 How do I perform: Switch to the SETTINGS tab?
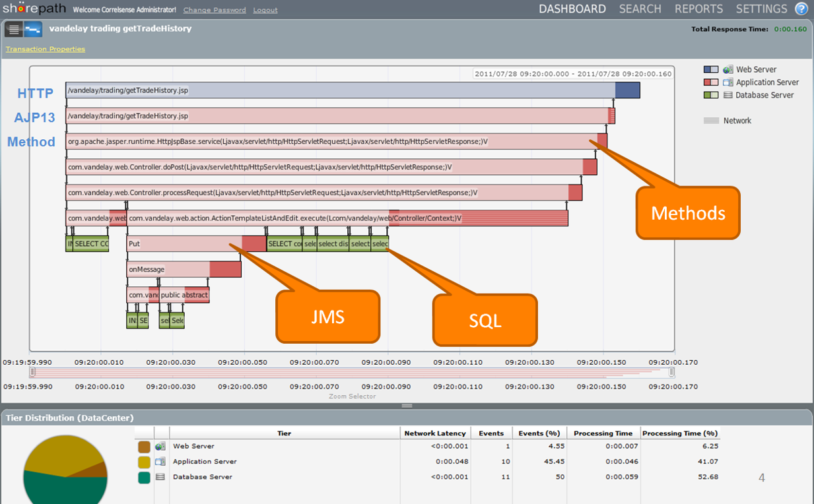point(762,9)
